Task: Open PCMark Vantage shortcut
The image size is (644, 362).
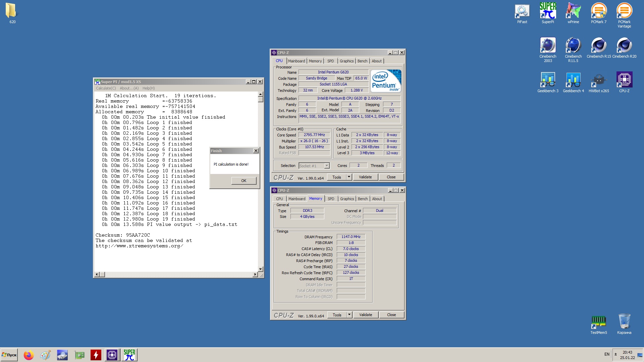Action: point(624,15)
